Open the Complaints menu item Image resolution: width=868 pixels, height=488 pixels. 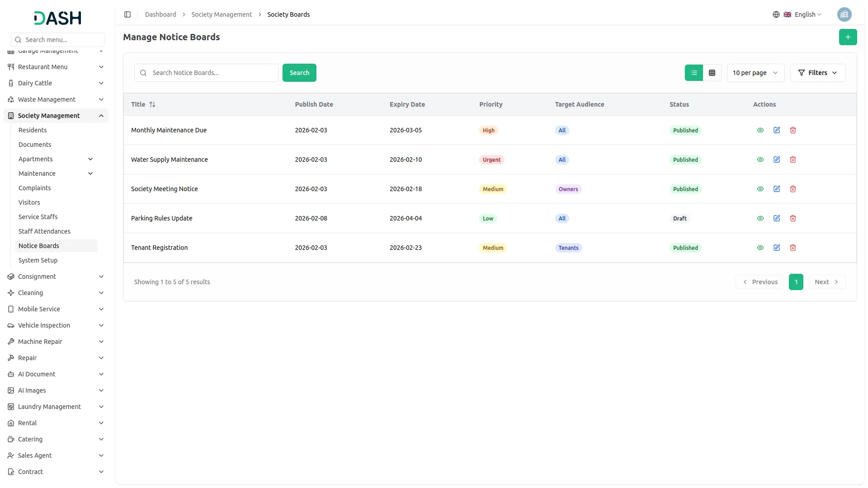(34, 188)
